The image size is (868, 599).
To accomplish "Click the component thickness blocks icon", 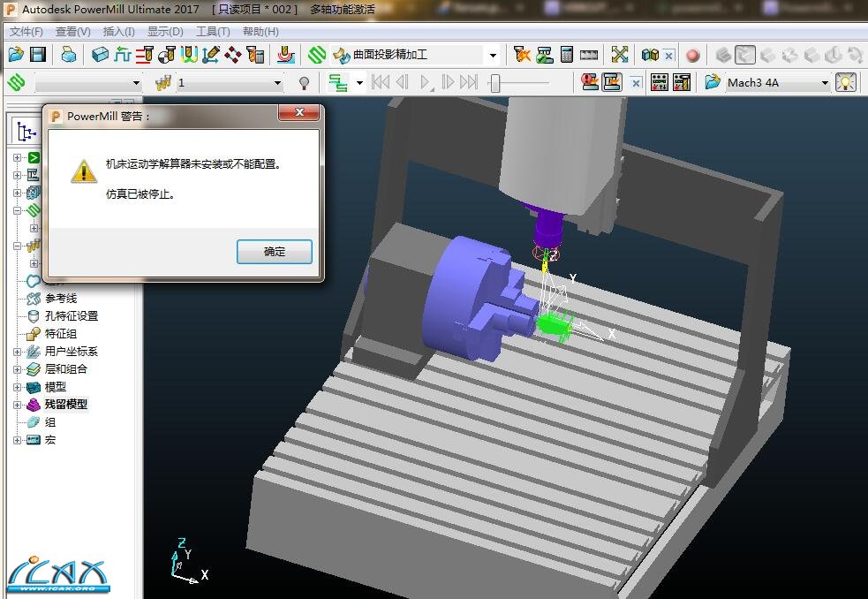I will (x=650, y=54).
